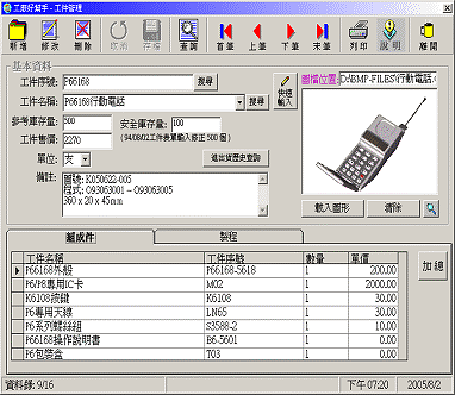Click the magnifier icon beside the 清除 button
Image resolution: width=455 pixels, height=395 pixels.
pyautogui.click(x=431, y=209)
